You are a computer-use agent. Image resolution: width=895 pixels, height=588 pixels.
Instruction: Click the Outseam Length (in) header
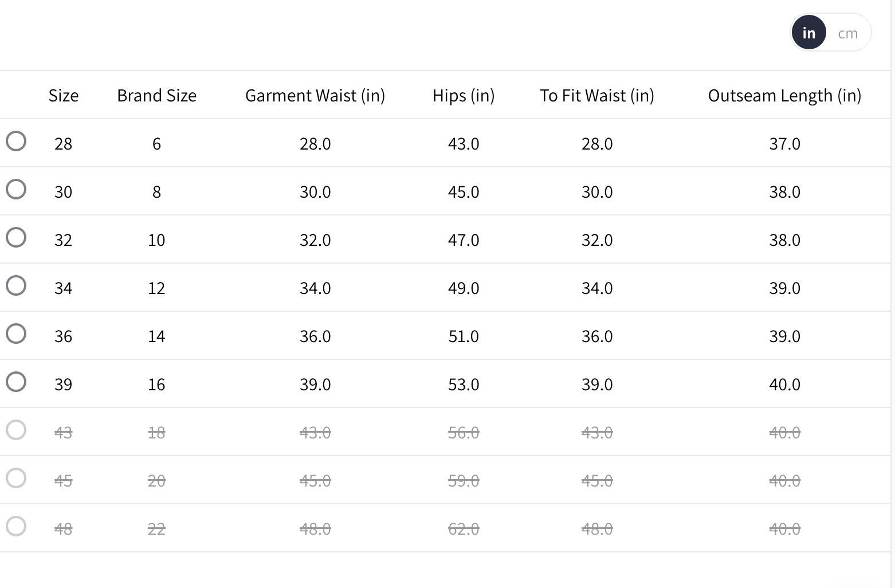pyautogui.click(x=784, y=96)
